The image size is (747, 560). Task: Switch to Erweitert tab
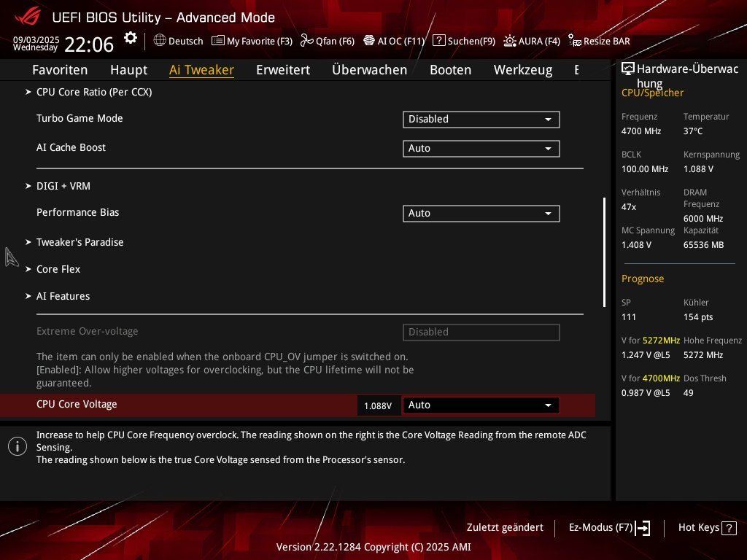(283, 69)
